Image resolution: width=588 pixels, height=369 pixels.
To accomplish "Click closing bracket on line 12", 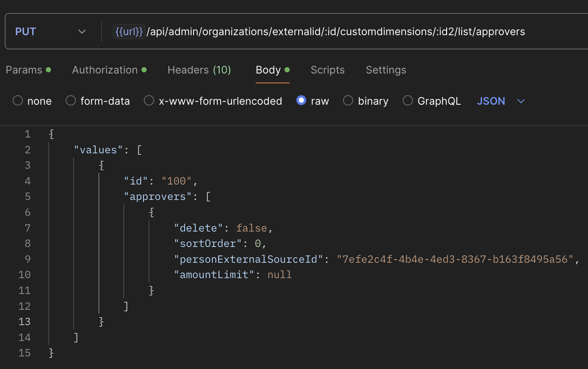I will click(x=126, y=306).
